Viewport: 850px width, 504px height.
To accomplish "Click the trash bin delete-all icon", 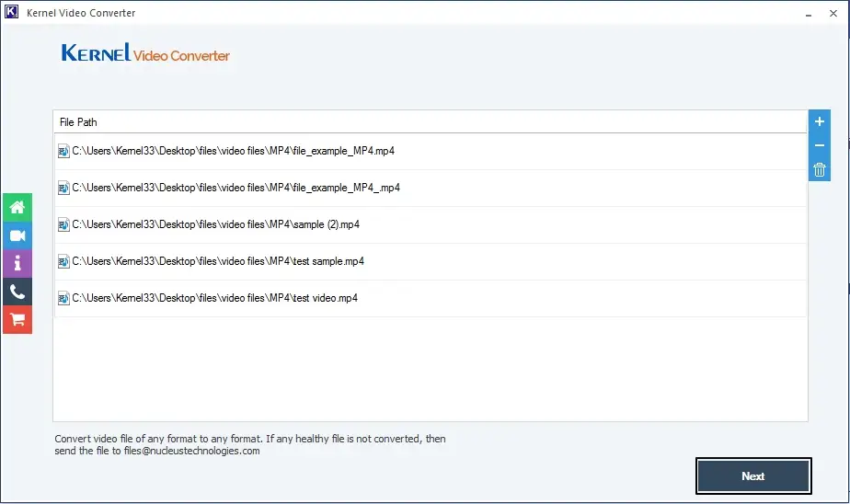I will click(x=819, y=169).
